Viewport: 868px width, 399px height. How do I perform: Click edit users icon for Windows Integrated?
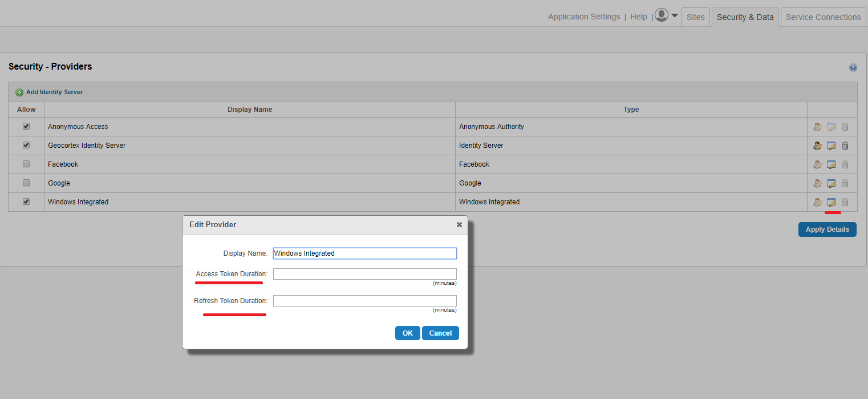click(x=817, y=202)
